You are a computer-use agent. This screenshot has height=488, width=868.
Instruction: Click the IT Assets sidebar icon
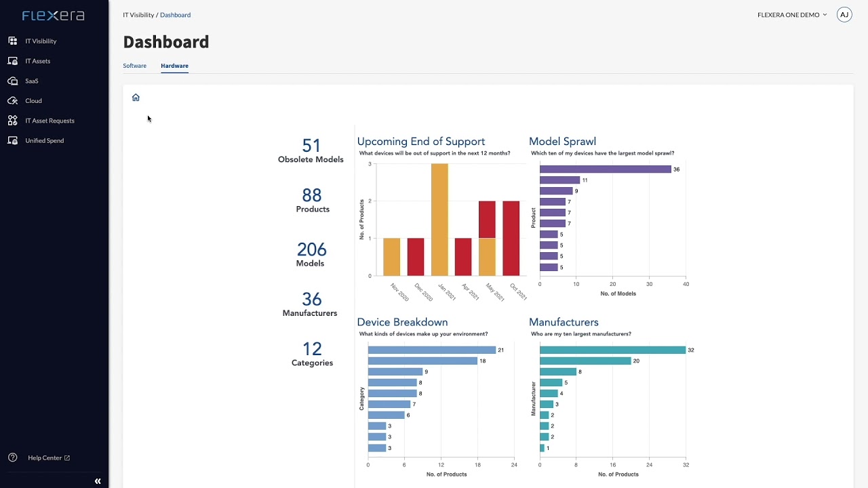[12, 61]
